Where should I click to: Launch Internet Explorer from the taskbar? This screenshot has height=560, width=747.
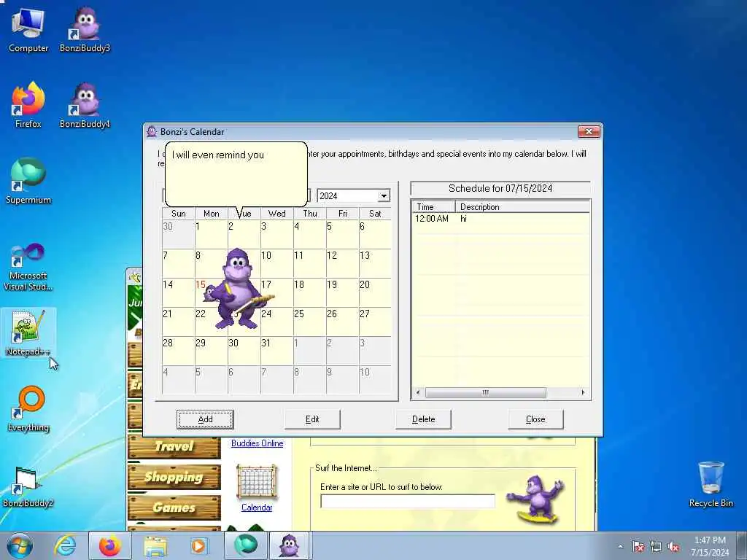(65, 545)
